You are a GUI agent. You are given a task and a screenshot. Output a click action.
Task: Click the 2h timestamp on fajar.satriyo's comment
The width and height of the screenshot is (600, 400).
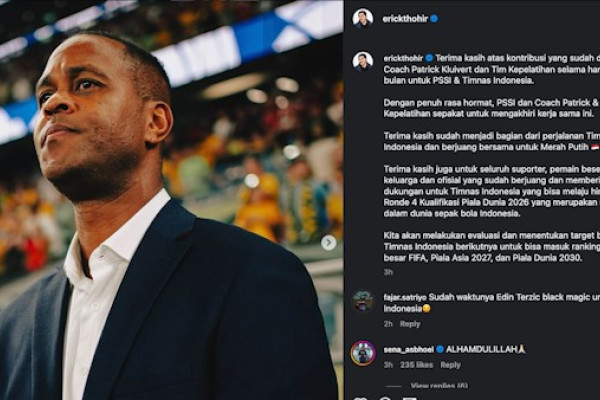point(387,324)
